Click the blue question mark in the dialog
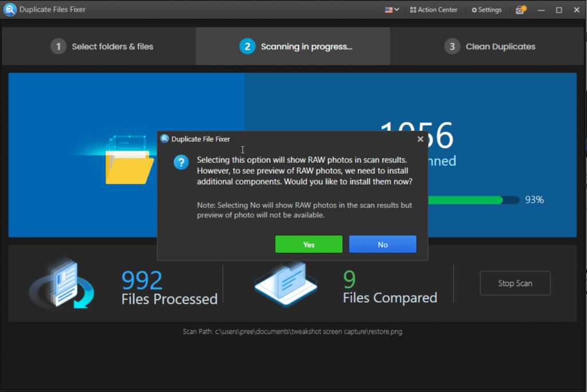The image size is (587, 392). coord(181,162)
